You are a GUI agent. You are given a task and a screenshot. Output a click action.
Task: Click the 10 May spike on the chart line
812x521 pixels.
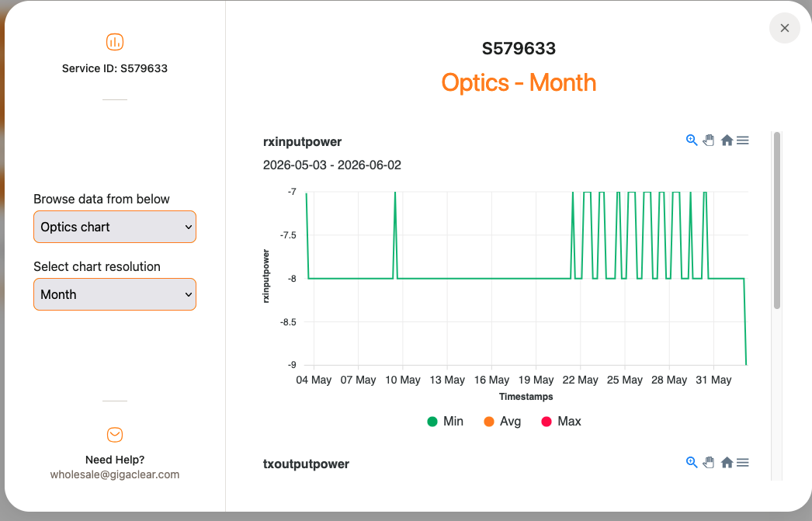[x=395, y=193]
